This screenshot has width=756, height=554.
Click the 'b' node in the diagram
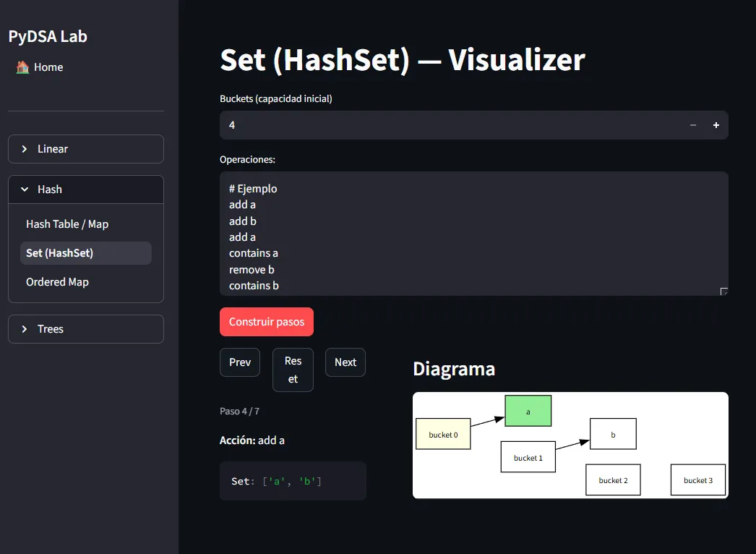pos(613,434)
